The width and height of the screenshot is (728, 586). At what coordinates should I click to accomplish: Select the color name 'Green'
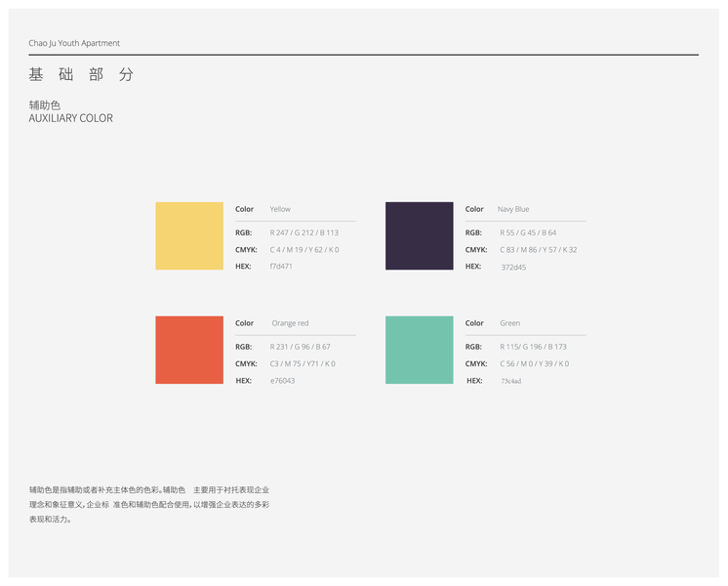(509, 323)
